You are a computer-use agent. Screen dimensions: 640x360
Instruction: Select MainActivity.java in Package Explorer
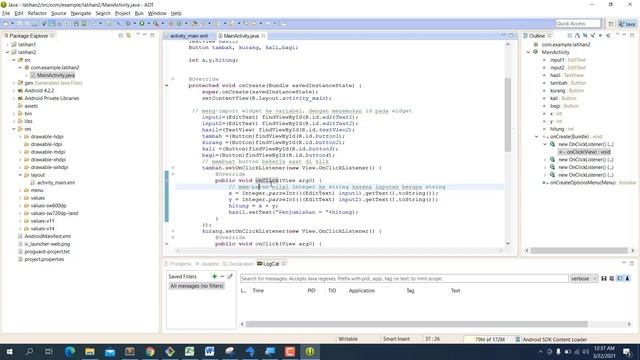(56, 75)
